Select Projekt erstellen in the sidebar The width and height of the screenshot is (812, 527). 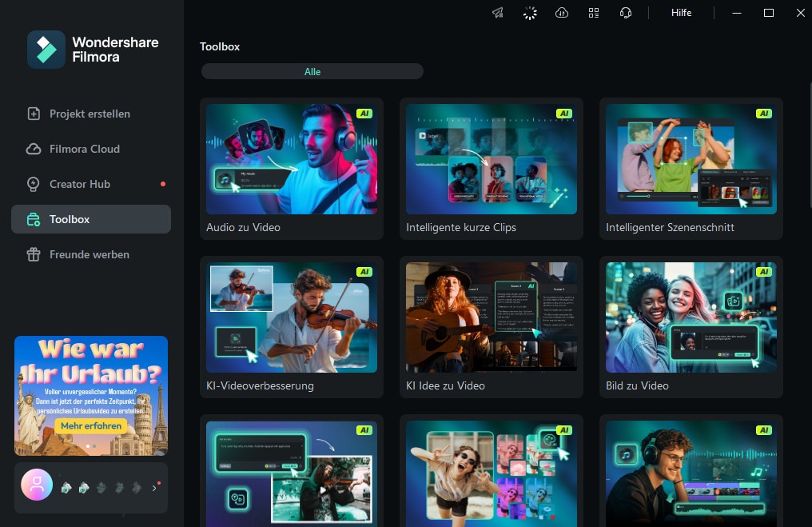coord(91,114)
